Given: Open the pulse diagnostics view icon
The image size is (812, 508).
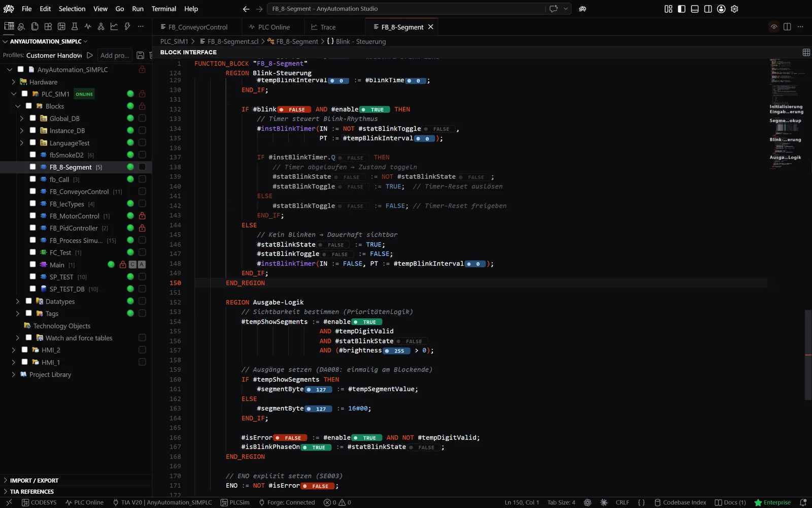Looking at the screenshot, I should (x=88, y=26).
